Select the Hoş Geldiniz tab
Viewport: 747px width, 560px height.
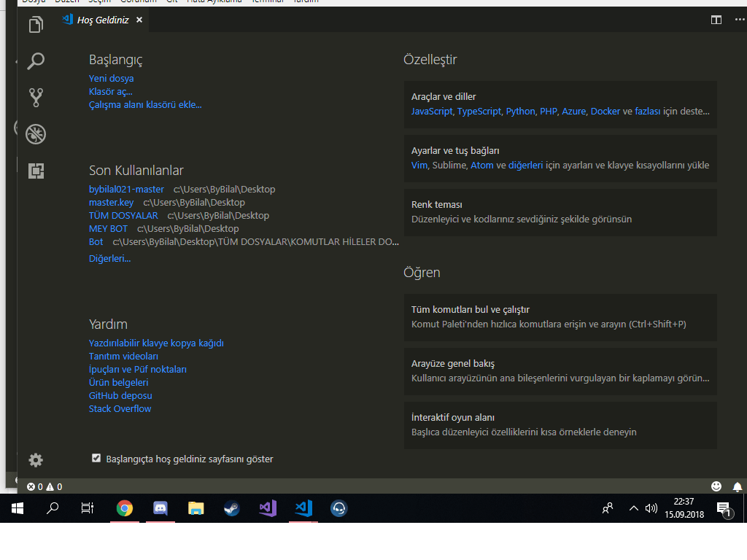click(x=102, y=20)
